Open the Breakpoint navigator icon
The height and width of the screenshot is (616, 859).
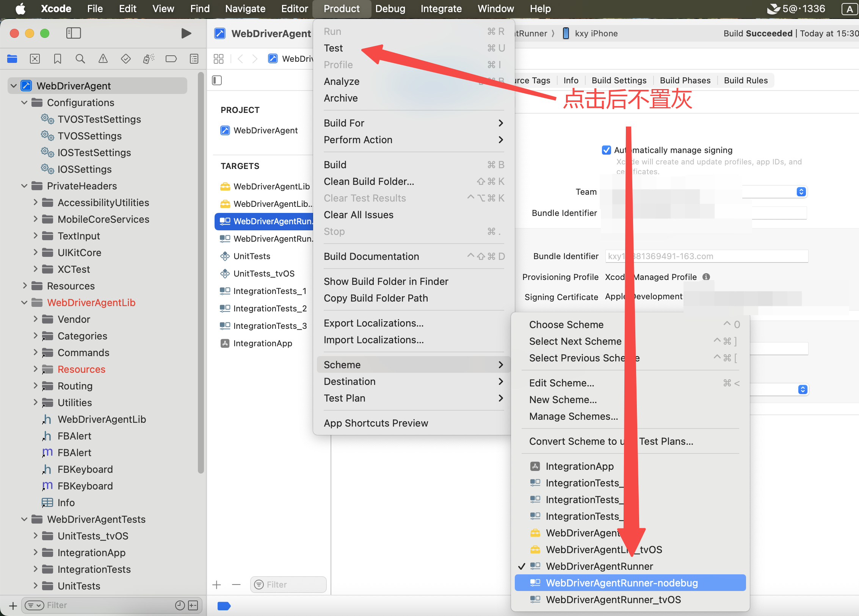click(x=171, y=59)
